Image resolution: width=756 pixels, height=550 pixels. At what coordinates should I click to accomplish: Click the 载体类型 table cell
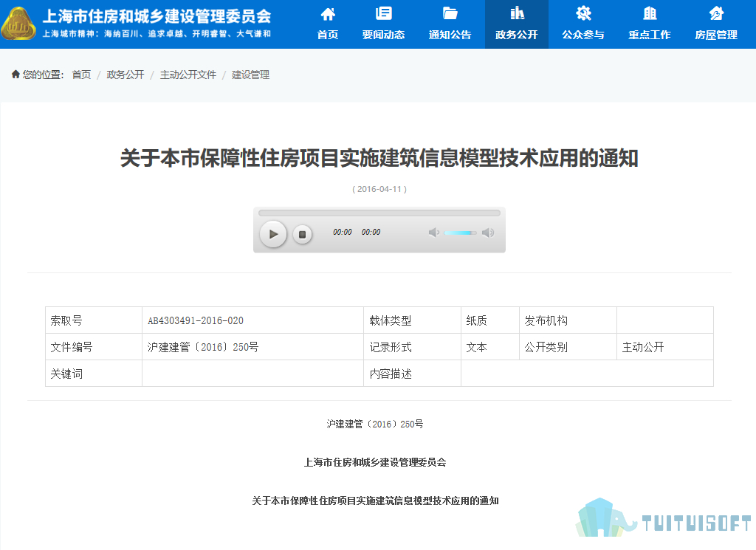pos(412,320)
